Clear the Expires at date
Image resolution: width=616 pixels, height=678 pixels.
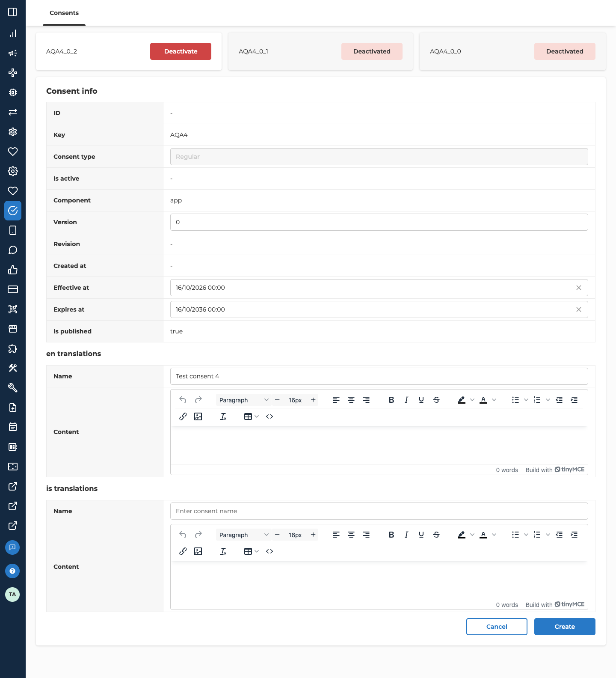579,309
